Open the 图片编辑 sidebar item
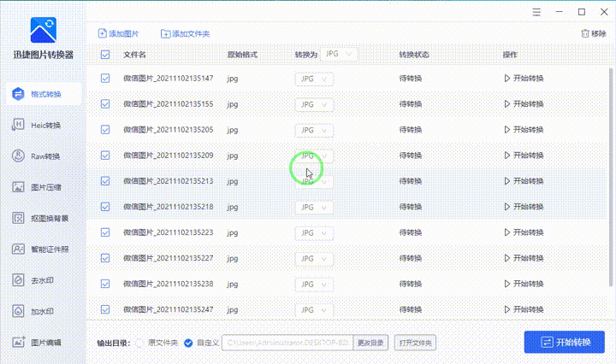616x364 pixels. [36, 342]
